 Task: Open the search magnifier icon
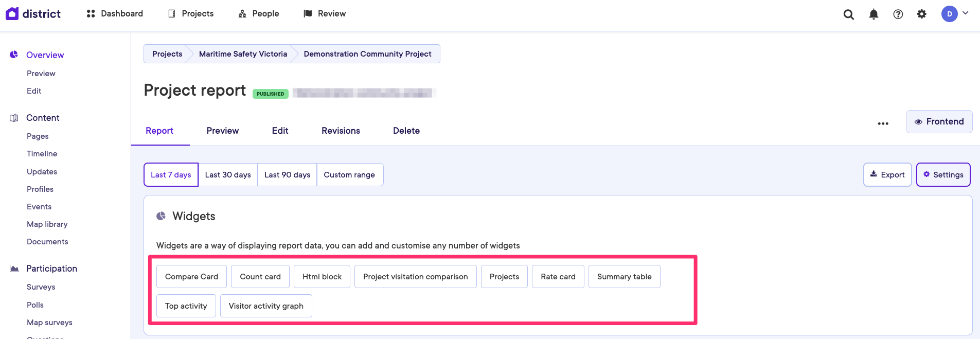(x=848, y=14)
